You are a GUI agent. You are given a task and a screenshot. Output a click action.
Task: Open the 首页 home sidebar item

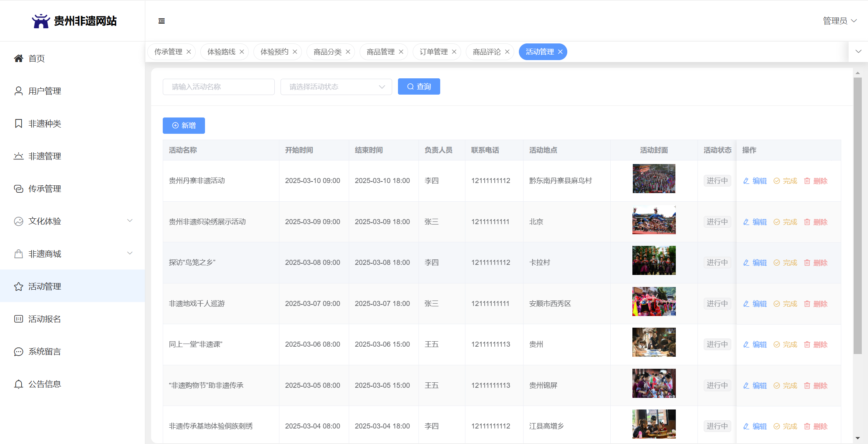[x=36, y=59]
